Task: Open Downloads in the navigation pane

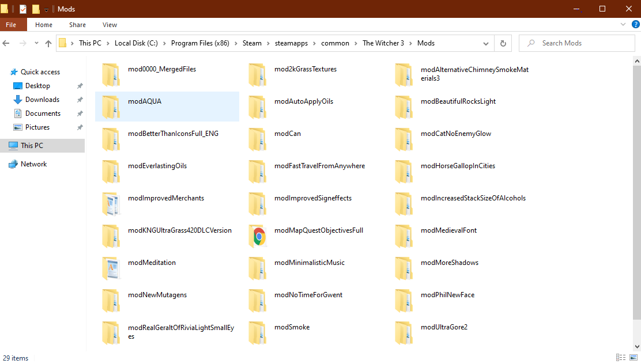Action: coord(42,100)
